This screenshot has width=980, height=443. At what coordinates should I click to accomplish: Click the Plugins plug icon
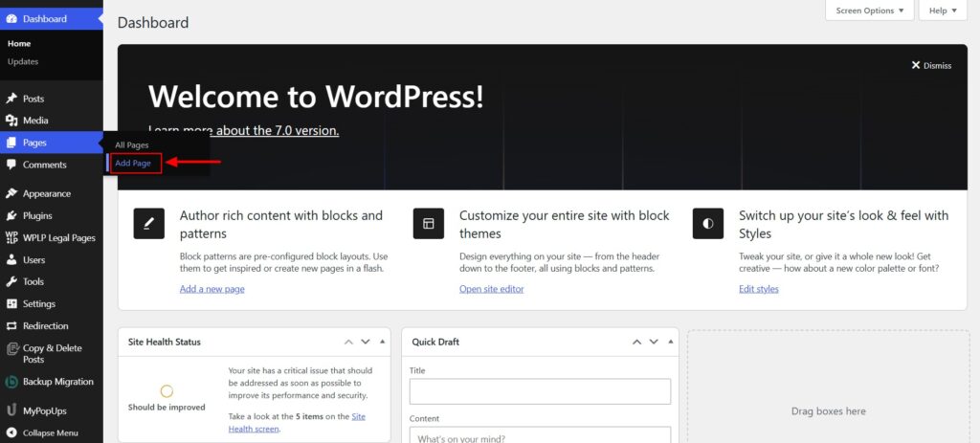pos(11,215)
